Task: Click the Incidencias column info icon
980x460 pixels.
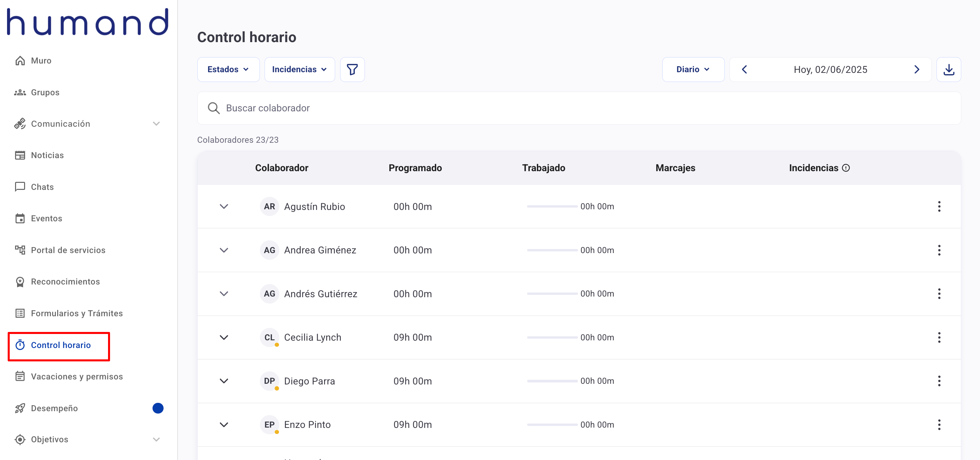Action: pyautogui.click(x=846, y=168)
